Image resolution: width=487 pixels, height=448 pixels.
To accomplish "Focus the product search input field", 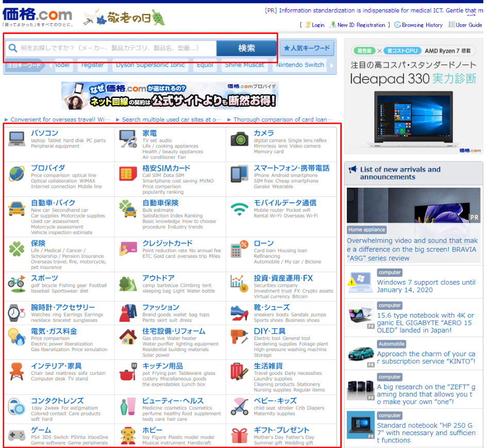I will (111, 48).
